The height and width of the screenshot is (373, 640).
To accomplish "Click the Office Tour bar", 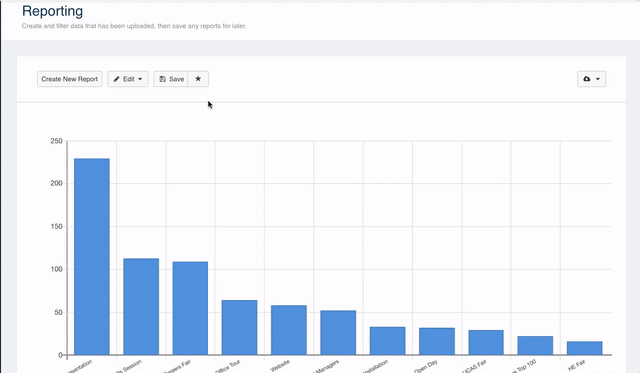I will (240, 327).
